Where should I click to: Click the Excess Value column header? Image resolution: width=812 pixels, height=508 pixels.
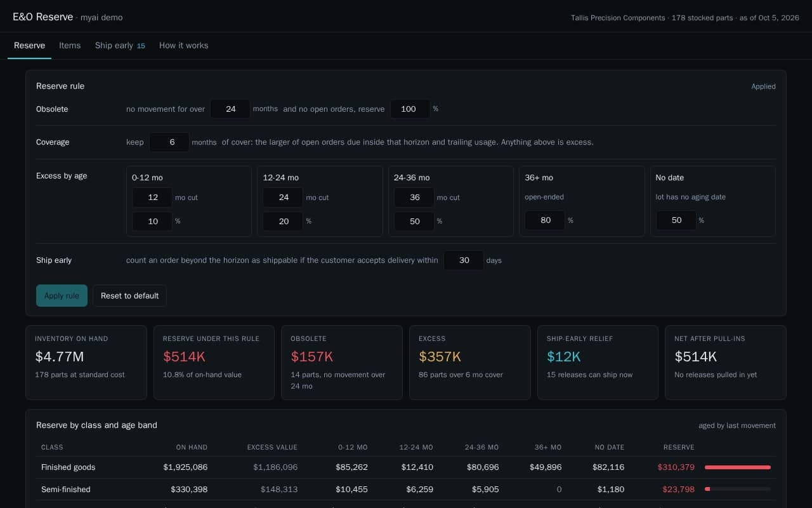coord(272,448)
